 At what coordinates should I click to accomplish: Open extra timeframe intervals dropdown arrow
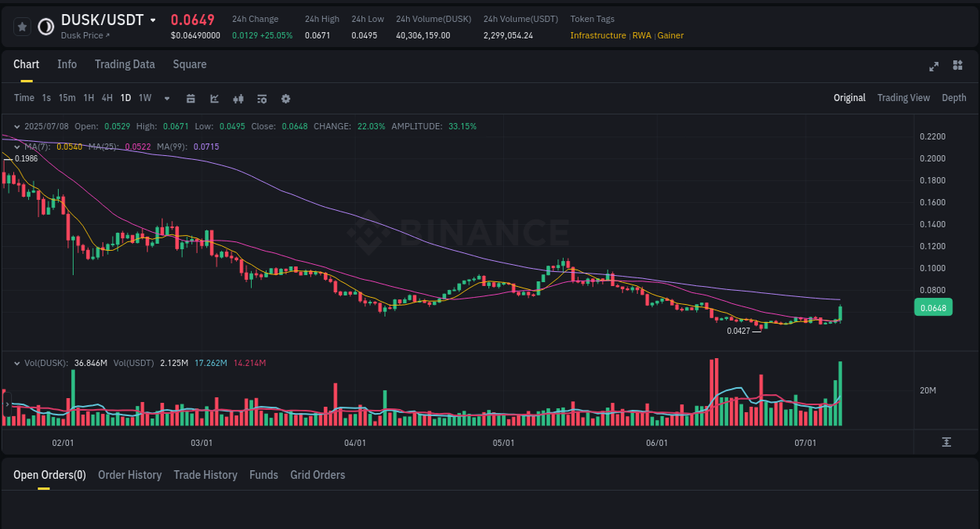point(166,98)
